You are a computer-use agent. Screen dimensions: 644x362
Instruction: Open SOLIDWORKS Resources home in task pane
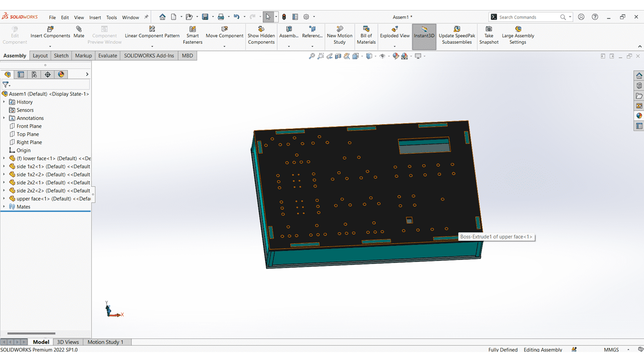click(639, 75)
